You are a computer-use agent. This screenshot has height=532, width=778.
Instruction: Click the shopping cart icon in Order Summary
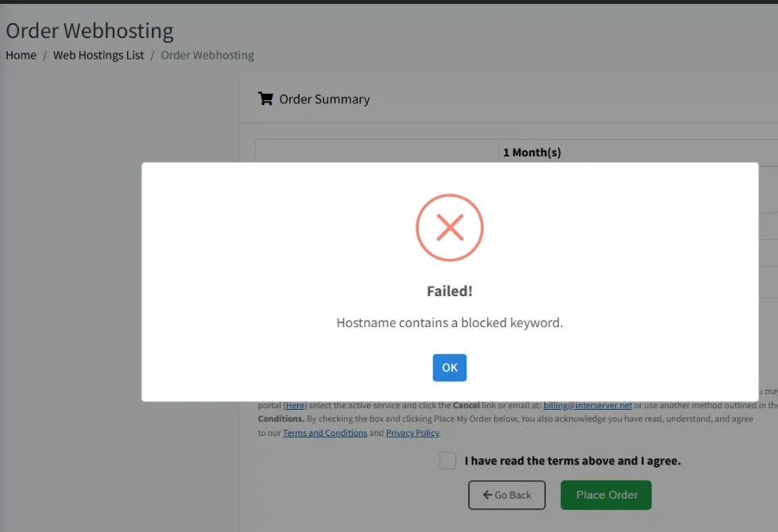click(265, 98)
